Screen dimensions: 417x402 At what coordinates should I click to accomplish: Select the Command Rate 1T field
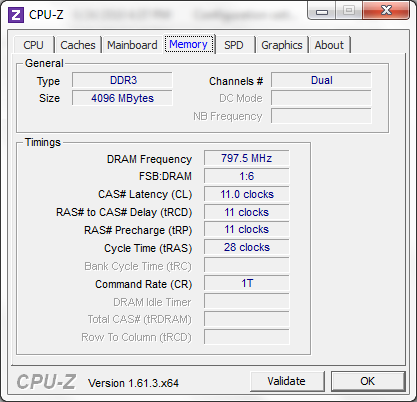[247, 283]
